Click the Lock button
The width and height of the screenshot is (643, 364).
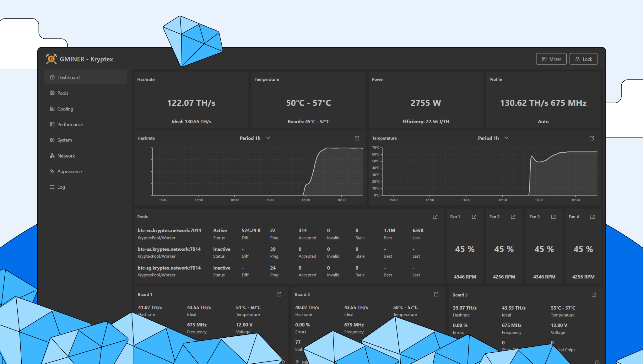[x=583, y=59]
